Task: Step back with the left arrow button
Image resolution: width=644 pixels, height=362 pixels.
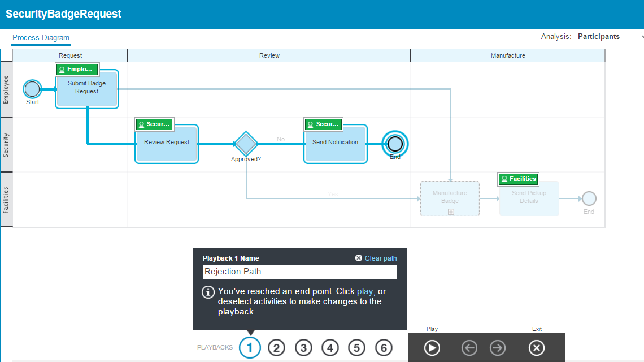Action: (469, 348)
